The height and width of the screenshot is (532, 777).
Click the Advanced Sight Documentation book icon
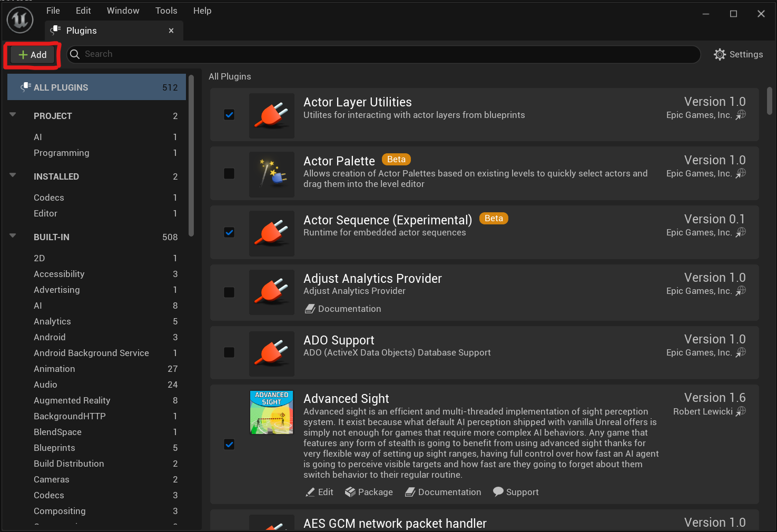coord(410,492)
